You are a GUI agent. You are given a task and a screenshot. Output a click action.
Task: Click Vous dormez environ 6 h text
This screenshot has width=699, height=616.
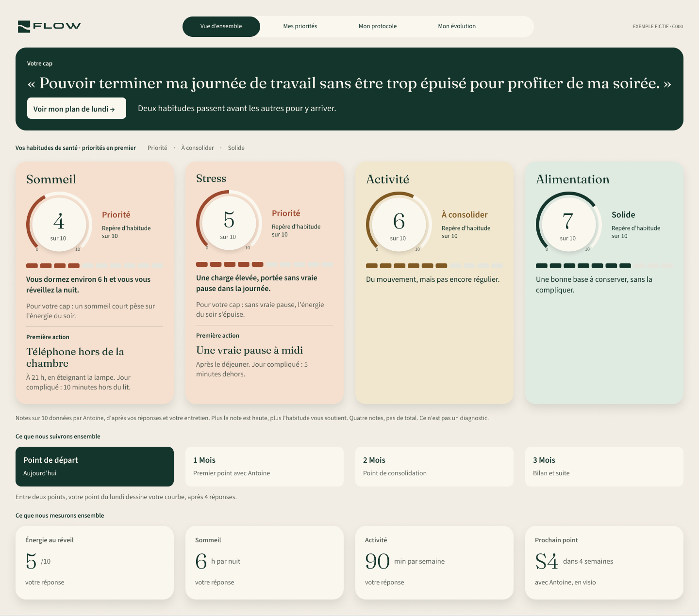pos(88,285)
